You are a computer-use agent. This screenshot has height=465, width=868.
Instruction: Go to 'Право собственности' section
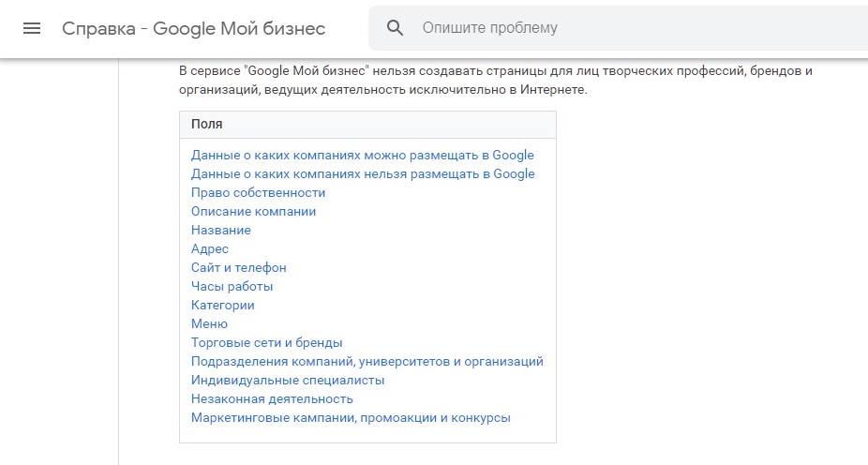pos(258,193)
